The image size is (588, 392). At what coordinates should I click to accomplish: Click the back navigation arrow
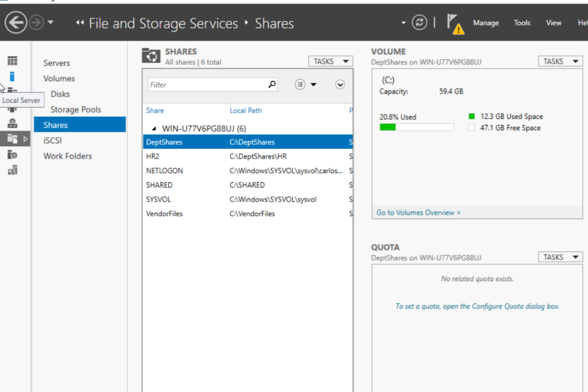[x=16, y=23]
